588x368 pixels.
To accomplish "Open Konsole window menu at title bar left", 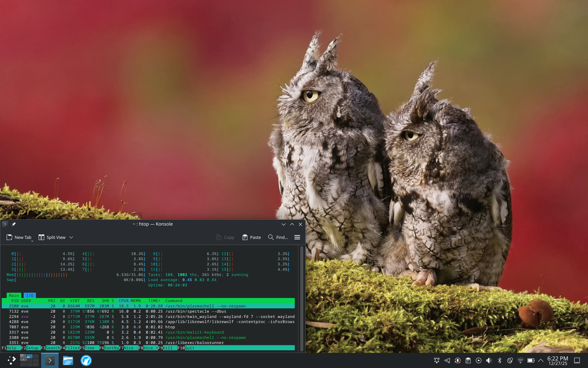I will point(5,224).
